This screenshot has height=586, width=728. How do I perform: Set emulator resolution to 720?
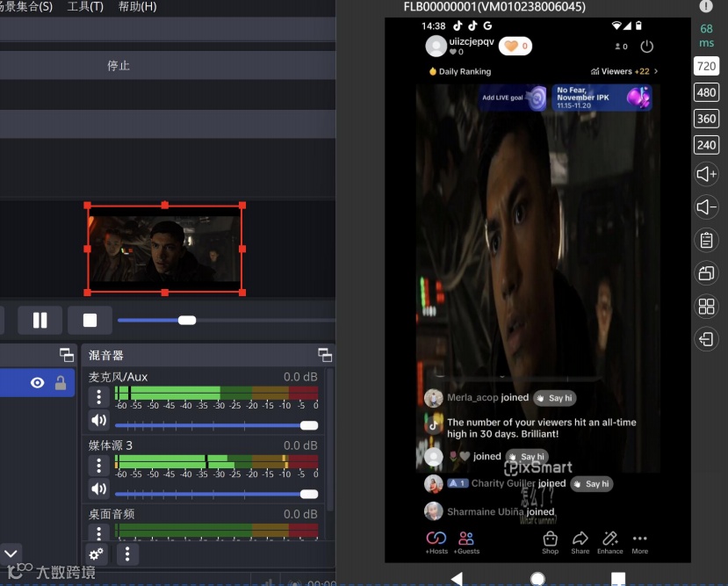pyautogui.click(x=706, y=66)
